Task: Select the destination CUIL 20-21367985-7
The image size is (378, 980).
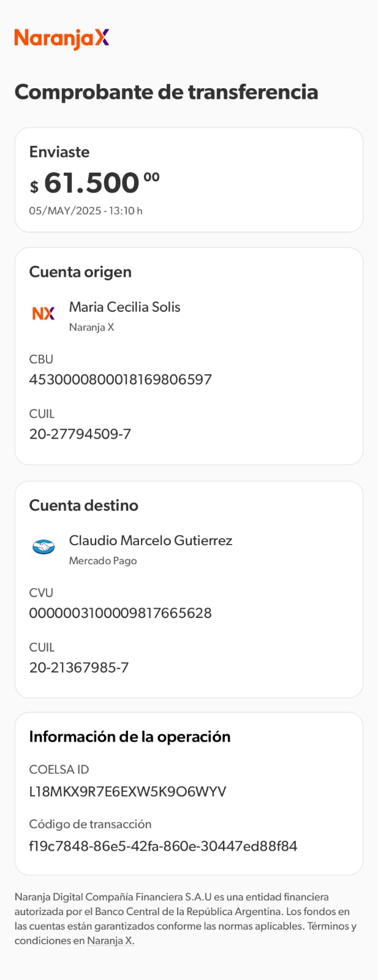Action: click(79, 668)
